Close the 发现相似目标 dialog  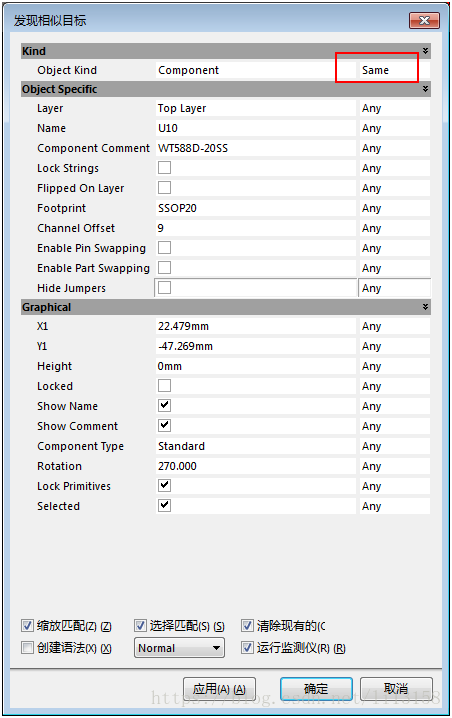(425, 21)
